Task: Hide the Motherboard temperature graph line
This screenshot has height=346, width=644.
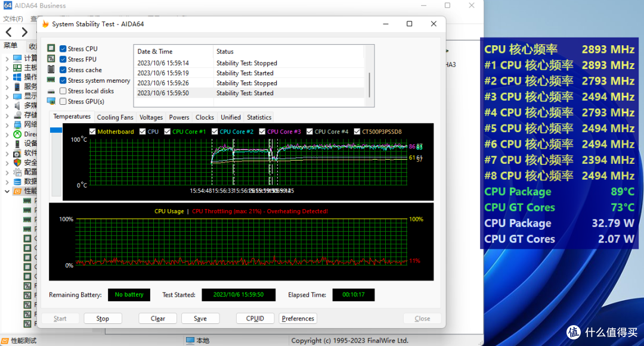Action: (92, 132)
